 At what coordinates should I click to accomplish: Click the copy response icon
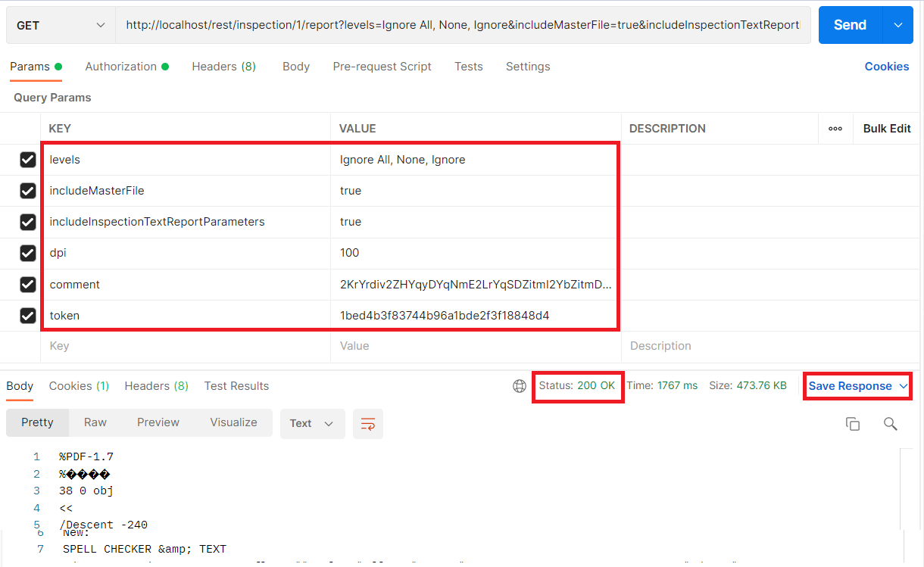[x=852, y=424]
